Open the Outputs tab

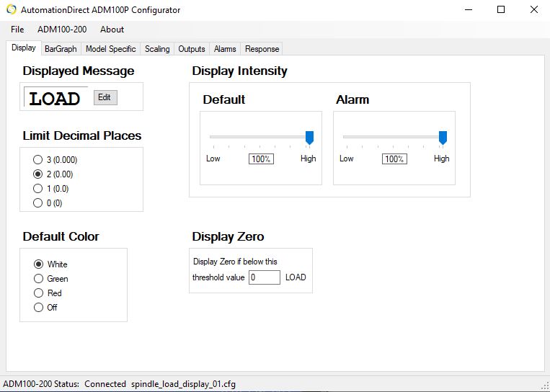coord(192,49)
